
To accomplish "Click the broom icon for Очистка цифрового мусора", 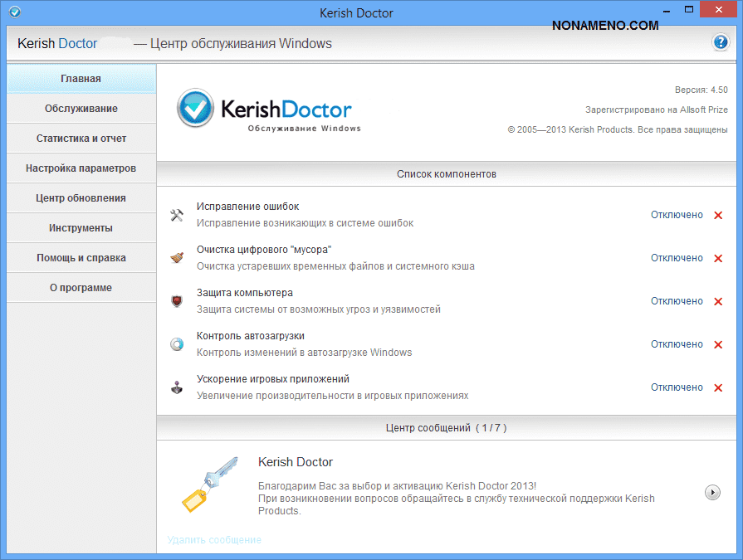I will (177, 258).
